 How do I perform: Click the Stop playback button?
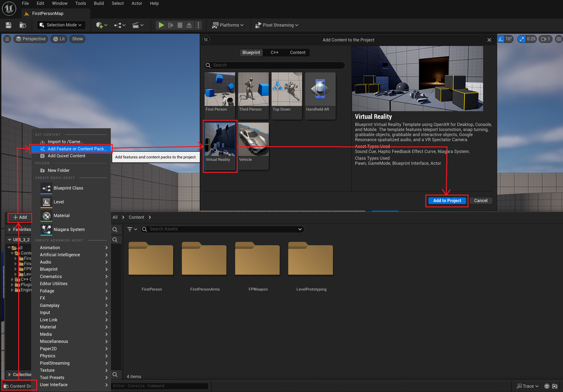(x=180, y=25)
